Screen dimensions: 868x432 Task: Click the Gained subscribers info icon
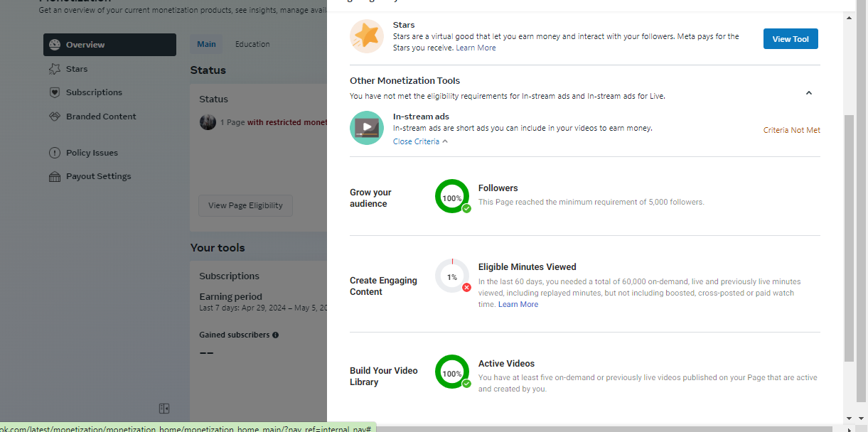tap(275, 335)
